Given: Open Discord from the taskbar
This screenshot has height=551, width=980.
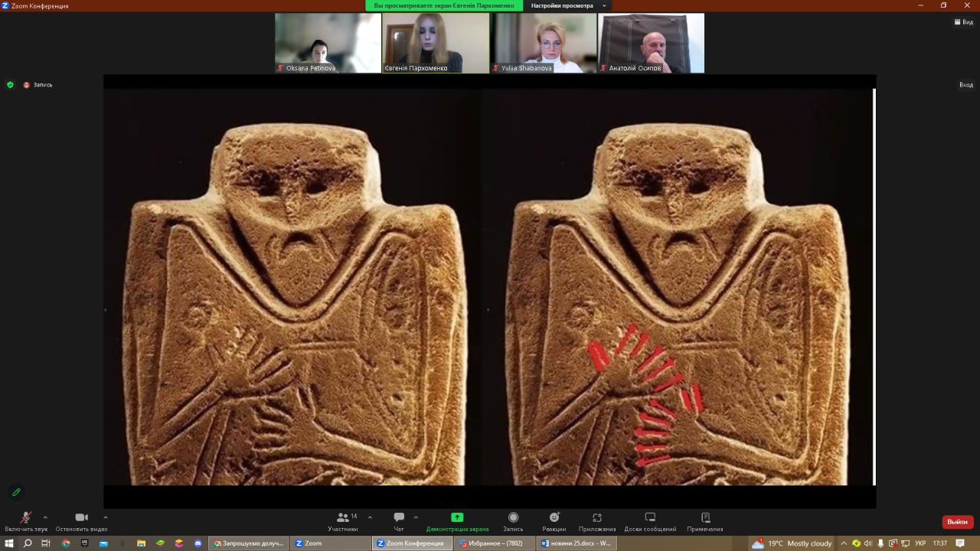Looking at the screenshot, I should point(198,543).
